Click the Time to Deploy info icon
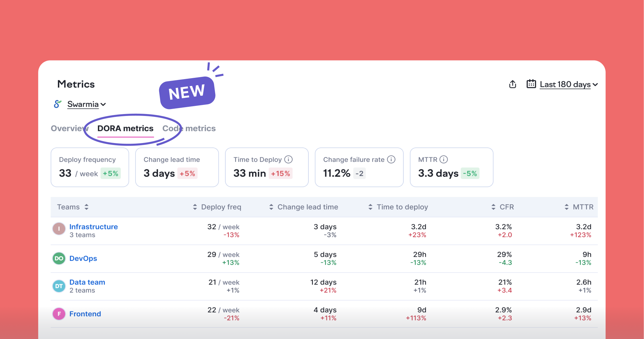The image size is (644, 339). [x=288, y=159]
